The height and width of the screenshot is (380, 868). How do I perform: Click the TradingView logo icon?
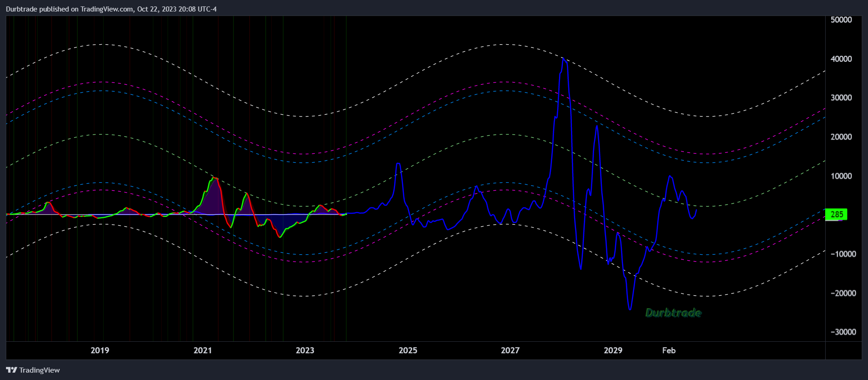point(12,370)
